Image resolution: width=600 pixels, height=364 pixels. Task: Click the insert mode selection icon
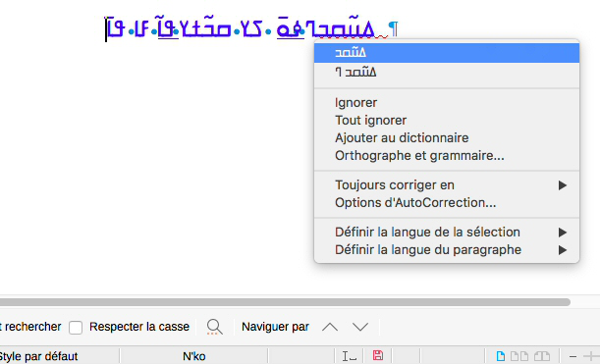(349, 356)
